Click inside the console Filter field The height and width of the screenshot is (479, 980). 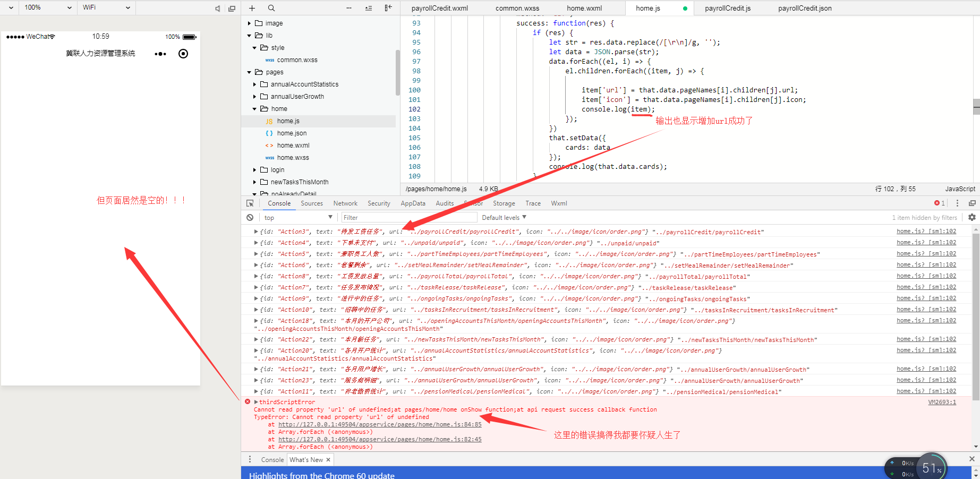(409, 217)
